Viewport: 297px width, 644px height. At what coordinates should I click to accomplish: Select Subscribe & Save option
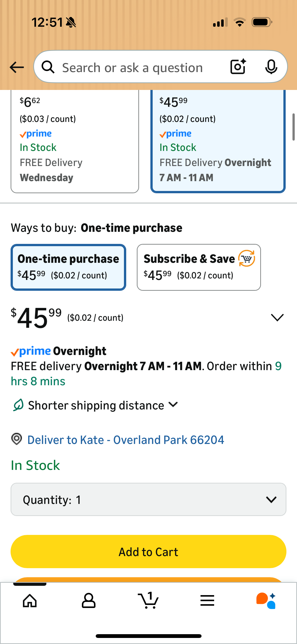199,267
